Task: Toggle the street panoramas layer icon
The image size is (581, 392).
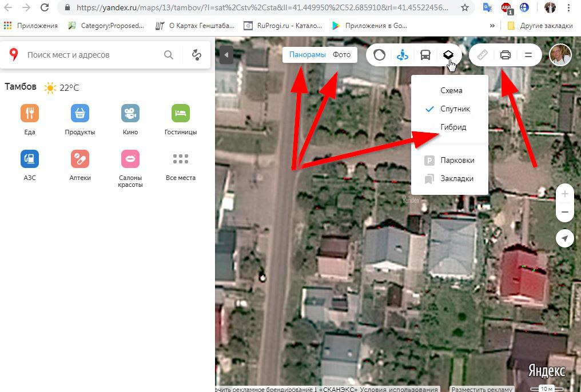Action: 403,55
